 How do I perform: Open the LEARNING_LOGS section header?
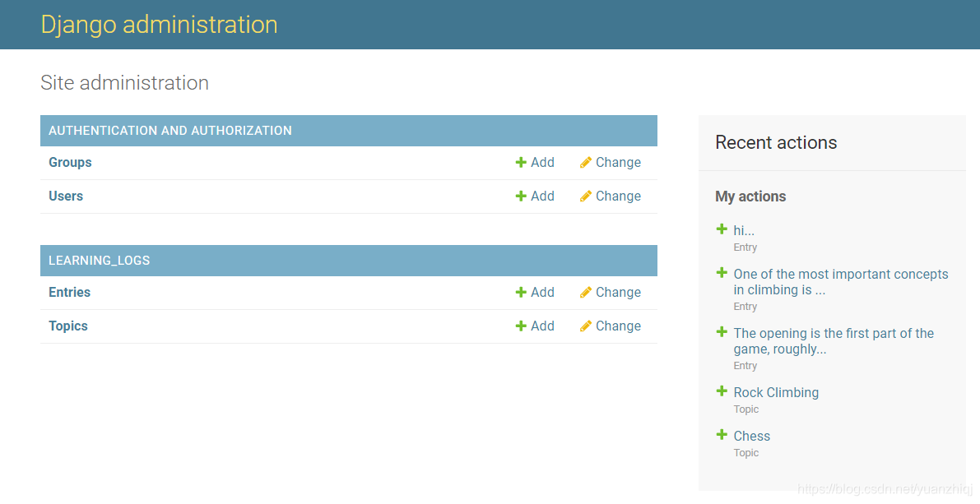[x=100, y=261]
